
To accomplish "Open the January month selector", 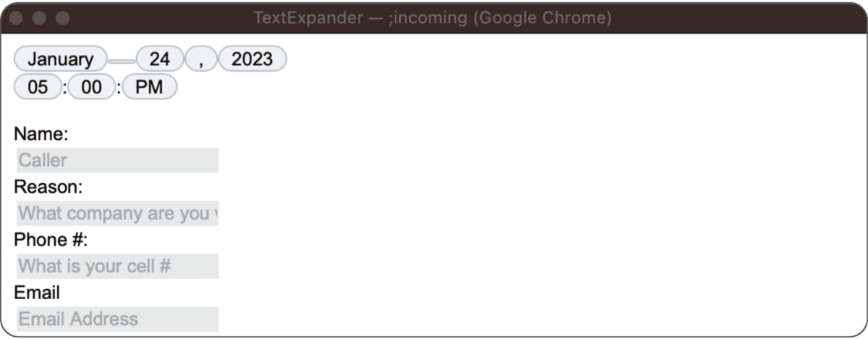I will point(61,59).
